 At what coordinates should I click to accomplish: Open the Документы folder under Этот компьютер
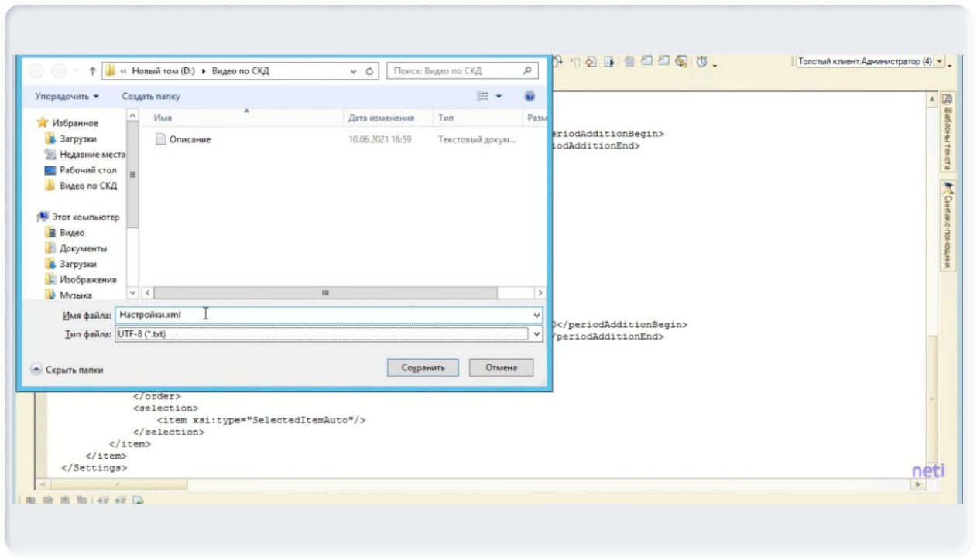pos(83,248)
